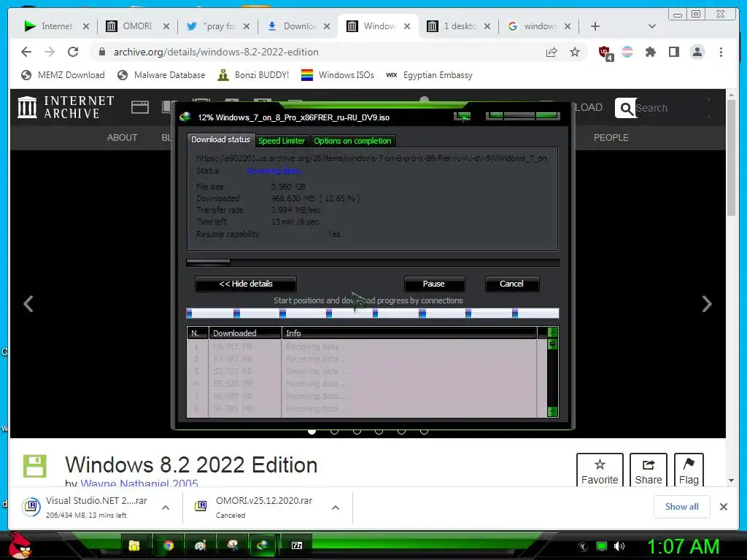The width and height of the screenshot is (747, 560).
Task: Click the striped flag extension icon
Action: tap(627, 52)
